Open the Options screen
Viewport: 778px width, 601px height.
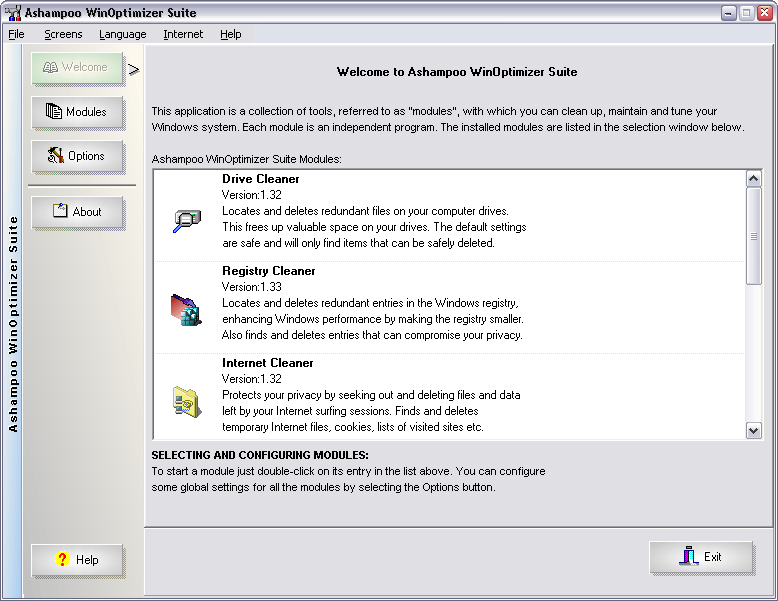[77, 156]
